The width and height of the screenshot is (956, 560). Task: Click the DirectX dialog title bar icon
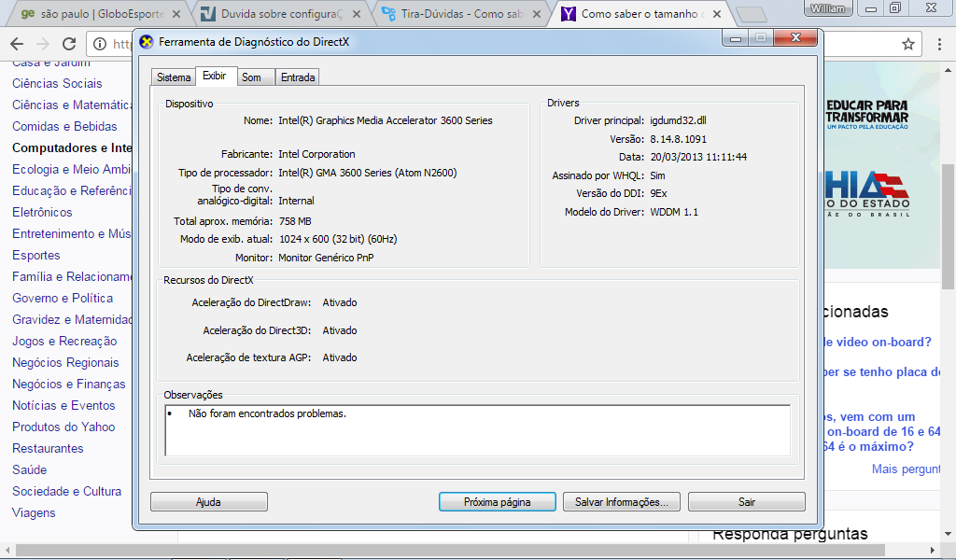pos(146,42)
